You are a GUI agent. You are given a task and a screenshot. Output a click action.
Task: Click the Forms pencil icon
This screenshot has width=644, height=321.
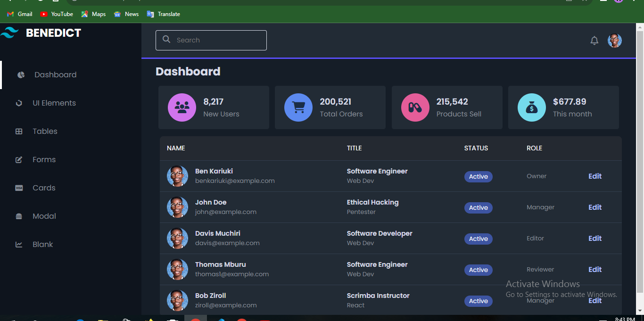19,159
